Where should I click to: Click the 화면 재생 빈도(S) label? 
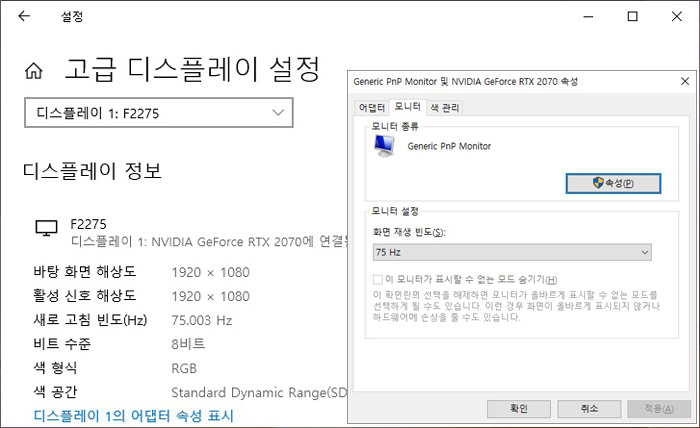click(x=409, y=232)
